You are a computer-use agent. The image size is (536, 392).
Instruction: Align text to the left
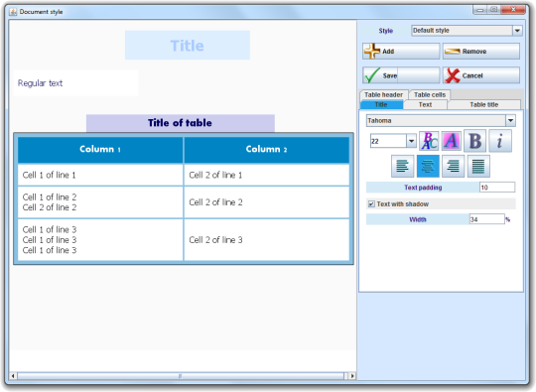402,166
